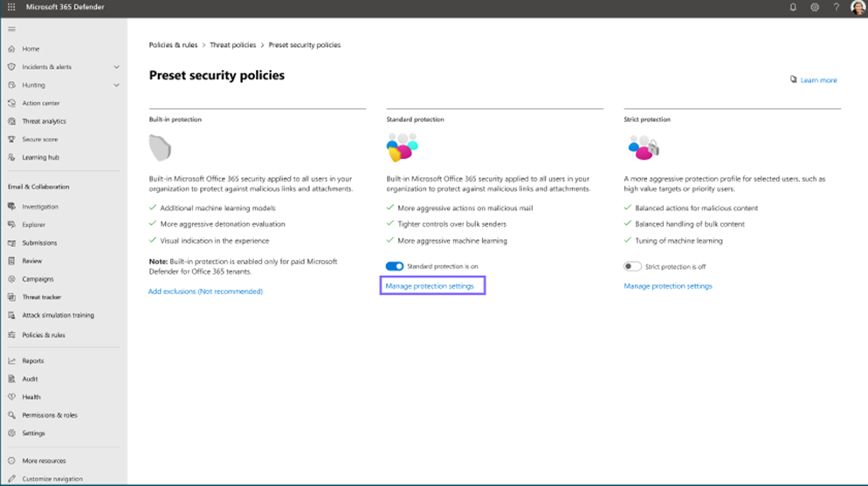Click the 'Preset security policies' breadcrumb text

[x=305, y=44]
